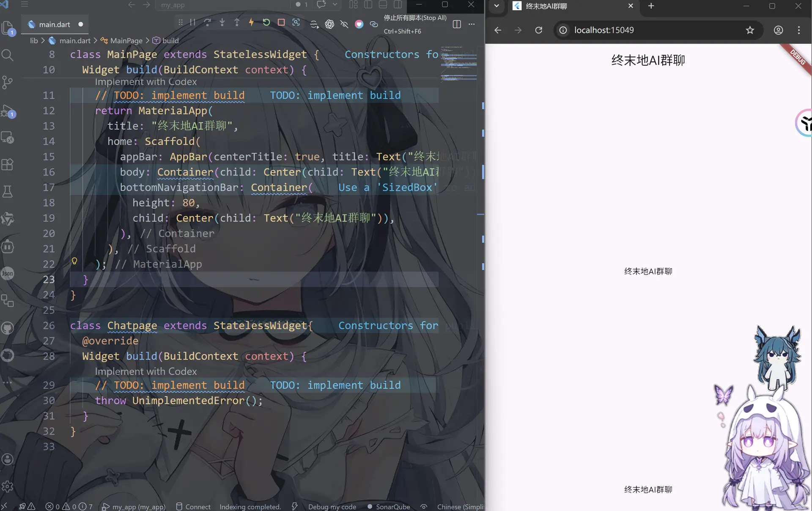Click the MainPage breadcrumb segment
Screen dimensions: 812x511
pyautogui.click(x=126, y=41)
